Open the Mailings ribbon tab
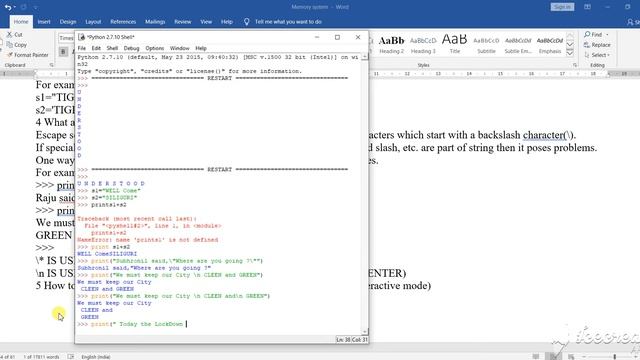 [155, 22]
